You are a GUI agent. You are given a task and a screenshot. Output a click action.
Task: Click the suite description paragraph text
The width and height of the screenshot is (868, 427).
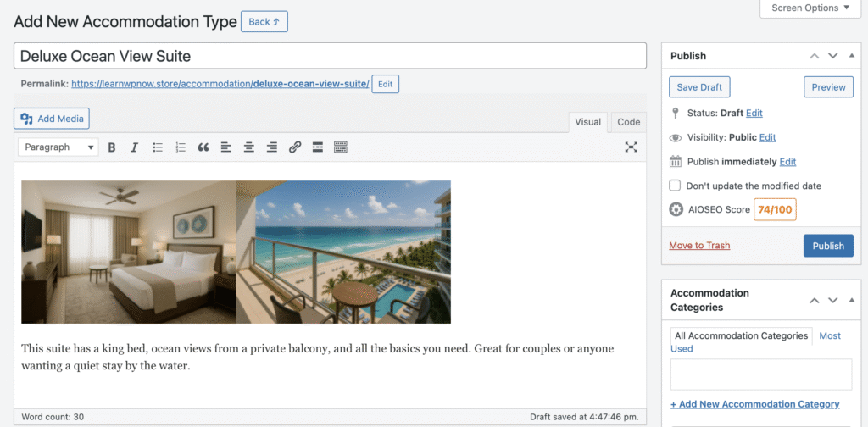(317, 358)
